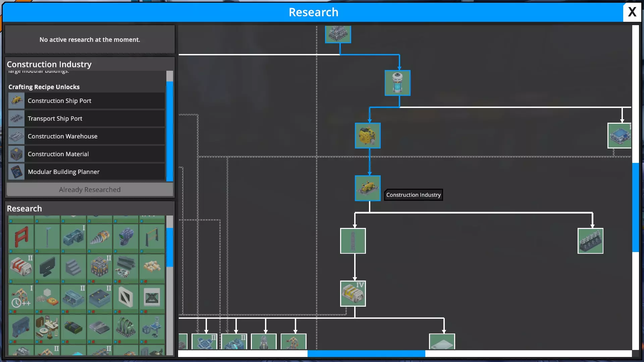Click the horizontal research tree scrollbar

pyautogui.click(x=366, y=353)
